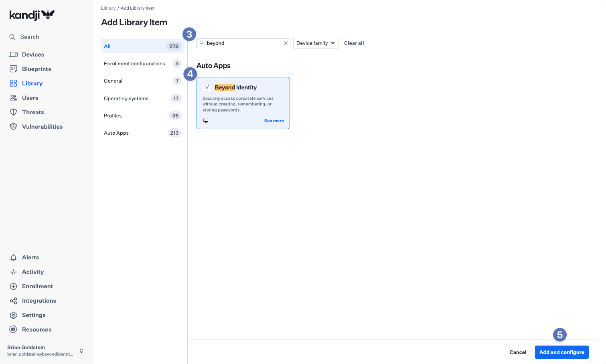Open the Activity pulse icon
Screen dimensions: 606x364
click(x=13, y=272)
